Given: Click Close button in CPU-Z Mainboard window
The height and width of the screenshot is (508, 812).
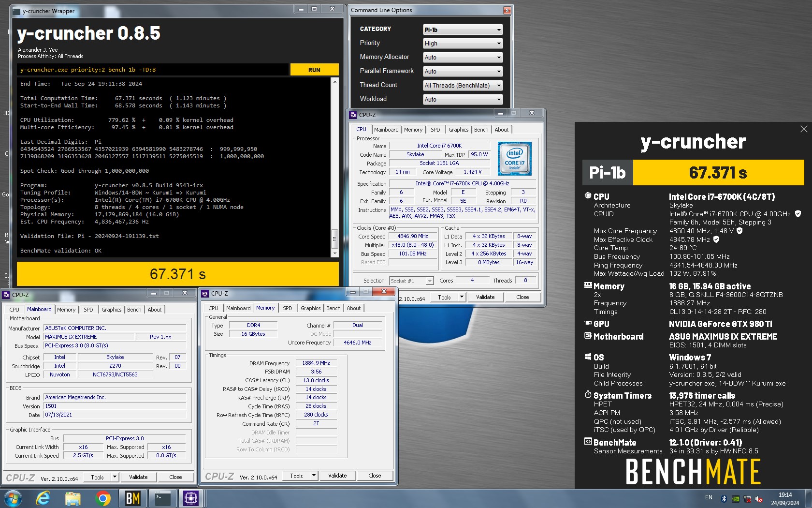Looking at the screenshot, I should tap(175, 477).
